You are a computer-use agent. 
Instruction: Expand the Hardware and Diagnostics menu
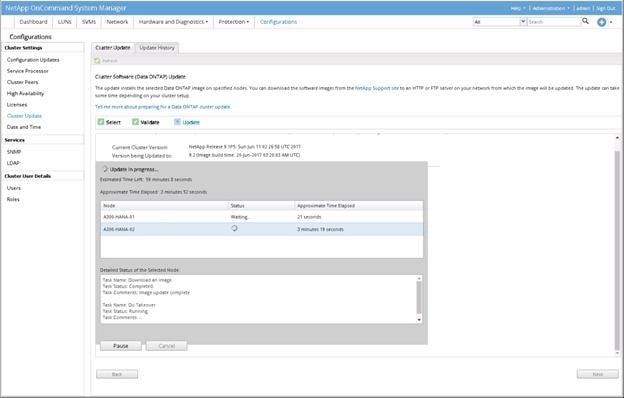pos(173,22)
